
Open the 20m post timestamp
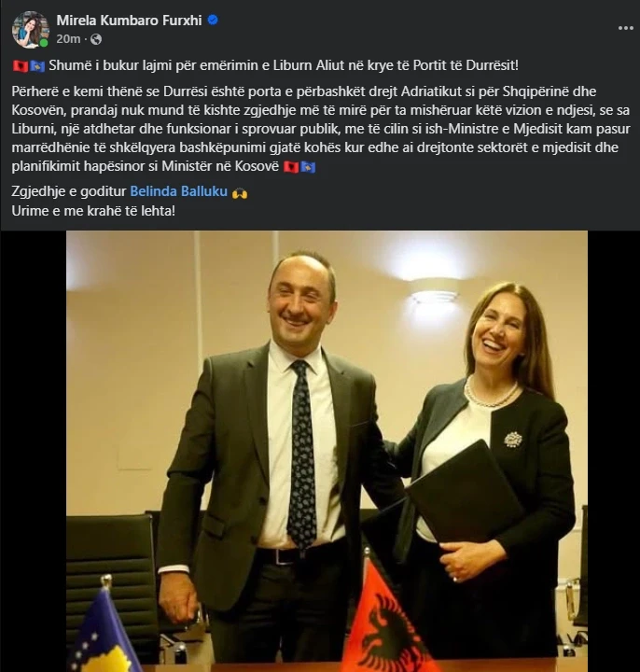68,39
